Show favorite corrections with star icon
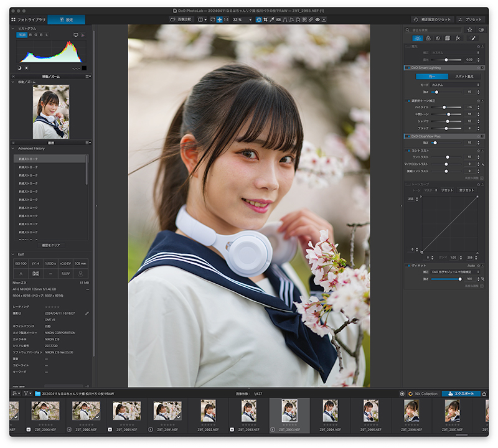This screenshot has height=448, width=498. tap(470, 29)
